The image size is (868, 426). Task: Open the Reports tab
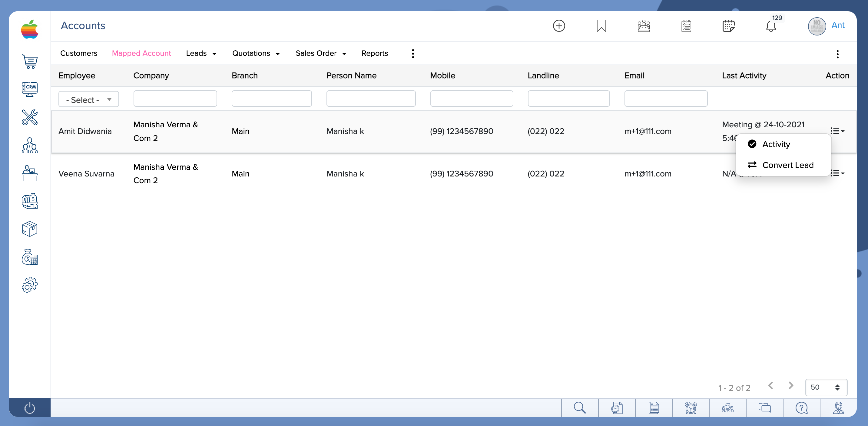(x=375, y=53)
